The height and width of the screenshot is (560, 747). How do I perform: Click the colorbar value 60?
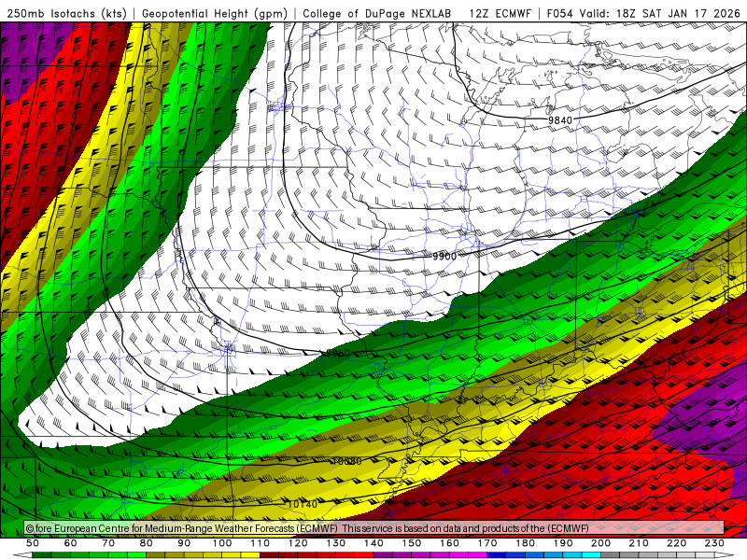[71, 543]
